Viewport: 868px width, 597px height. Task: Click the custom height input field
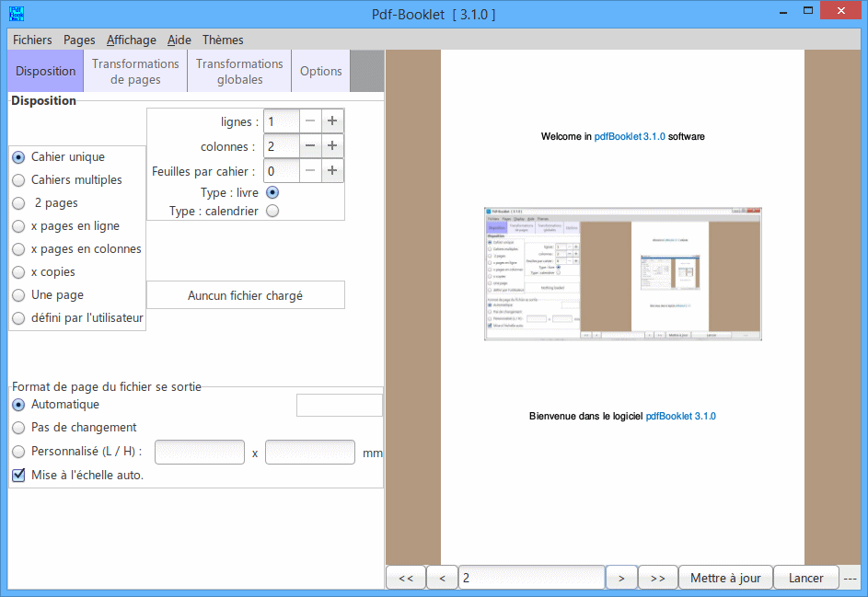[310, 452]
